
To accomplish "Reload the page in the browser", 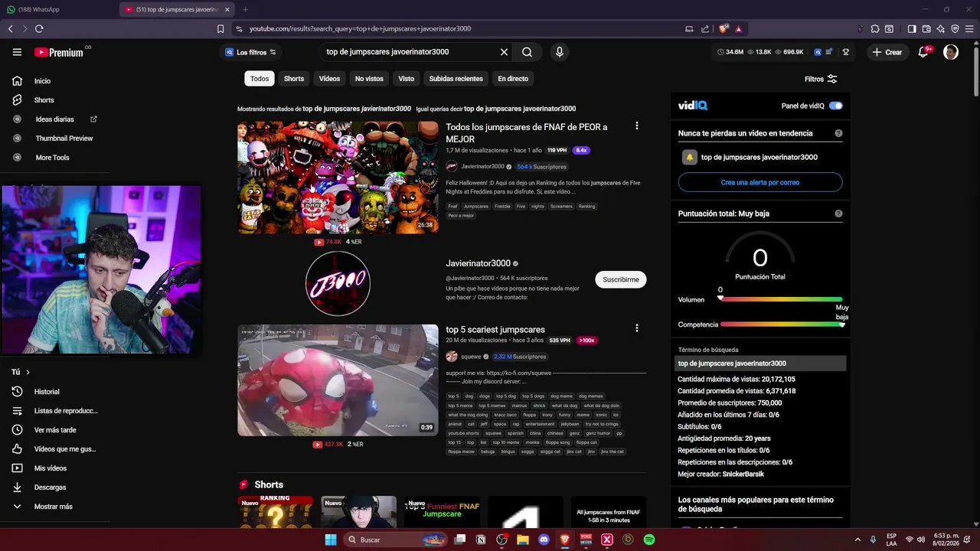I will pyautogui.click(x=39, y=29).
